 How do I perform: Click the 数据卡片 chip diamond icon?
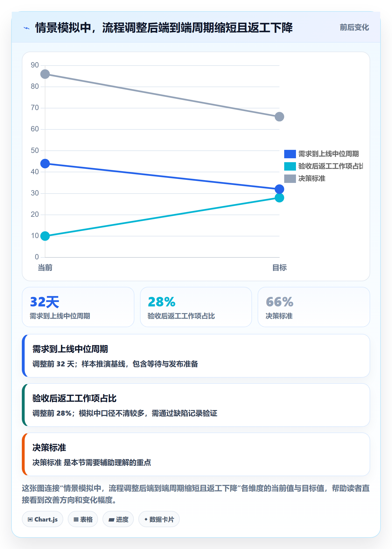coord(146,519)
